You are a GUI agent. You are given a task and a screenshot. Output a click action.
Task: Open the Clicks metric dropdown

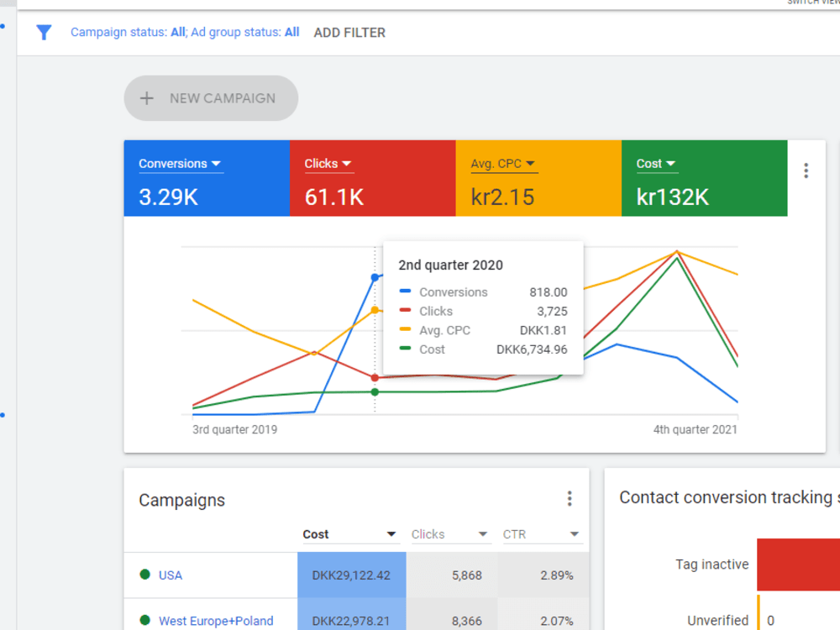click(347, 163)
